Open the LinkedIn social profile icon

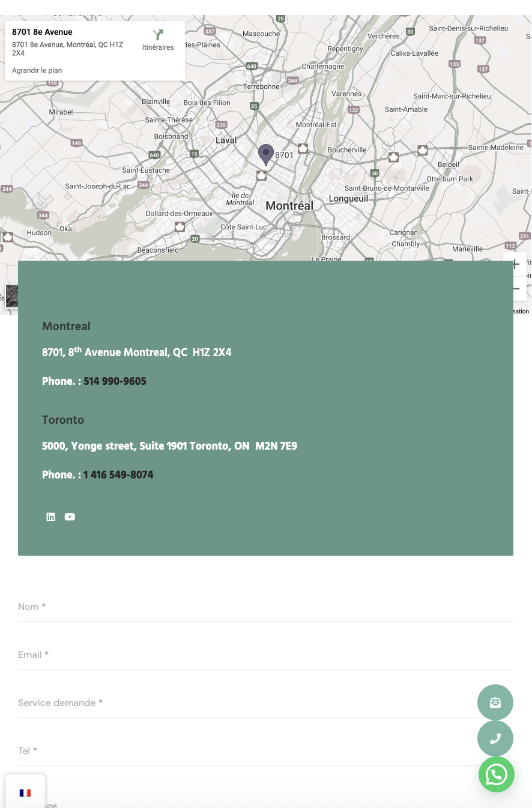click(x=51, y=517)
